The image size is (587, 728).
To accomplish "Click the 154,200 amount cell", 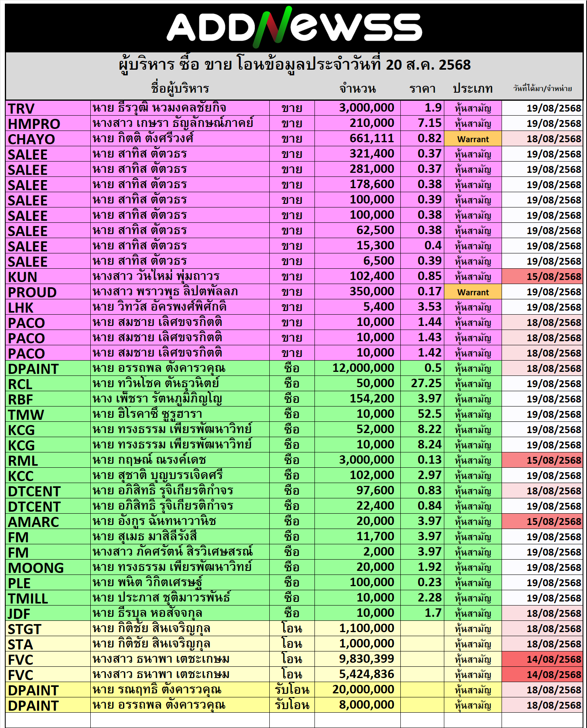I will pos(358,399).
